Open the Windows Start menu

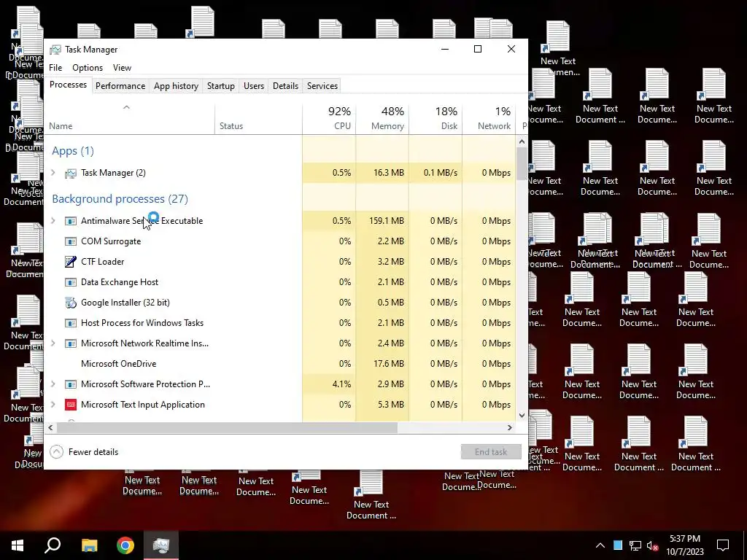(18, 545)
